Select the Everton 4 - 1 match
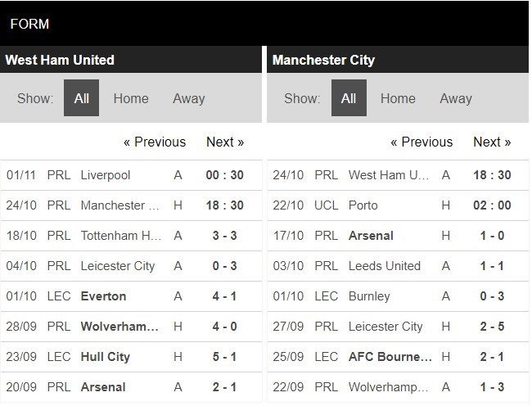The width and height of the screenshot is (532, 406). 131,296
